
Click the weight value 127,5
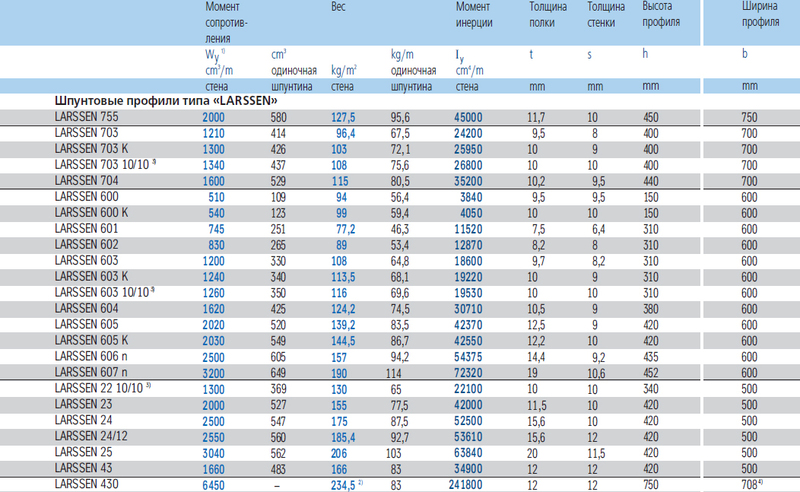[x=343, y=117]
